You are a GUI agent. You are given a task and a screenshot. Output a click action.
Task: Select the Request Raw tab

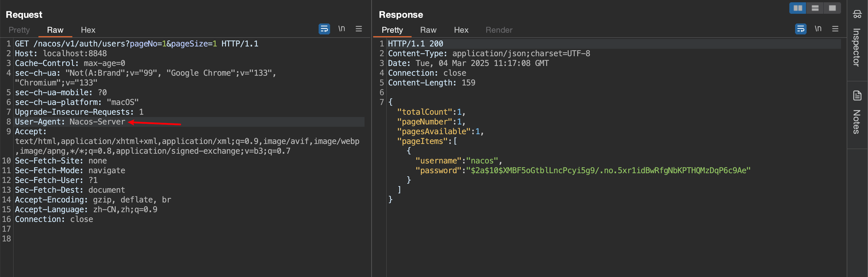tap(55, 30)
